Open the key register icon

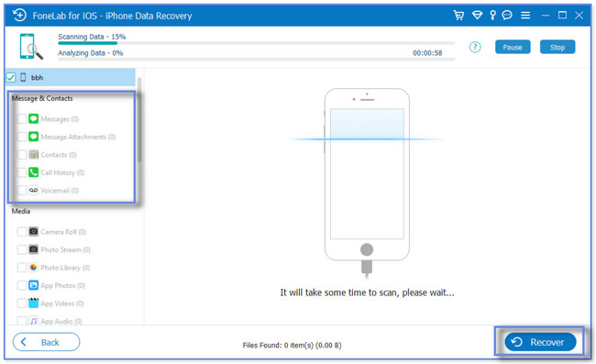[492, 16]
